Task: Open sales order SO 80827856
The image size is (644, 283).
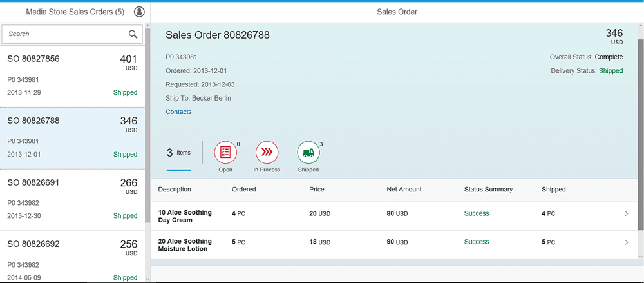Action: [72, 75]
